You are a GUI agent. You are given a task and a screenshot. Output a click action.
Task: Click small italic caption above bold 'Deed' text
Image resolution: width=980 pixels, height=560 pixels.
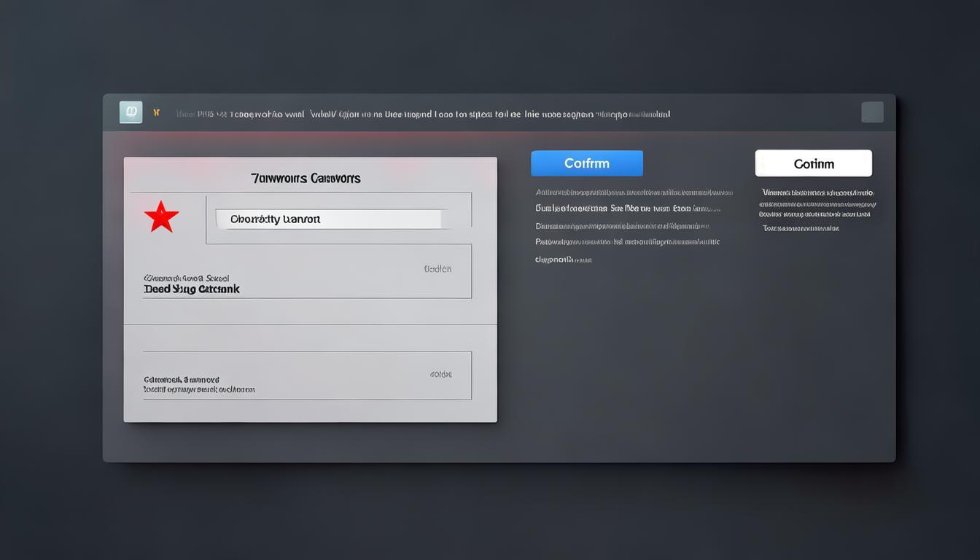[187, 278]
